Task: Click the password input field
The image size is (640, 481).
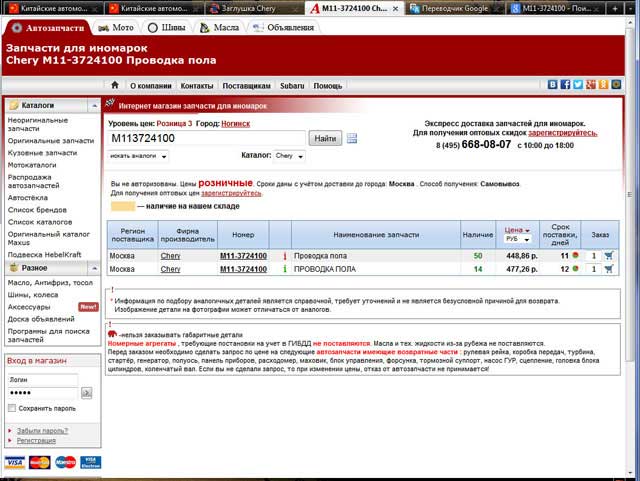Action: click(x=43, y=393)
